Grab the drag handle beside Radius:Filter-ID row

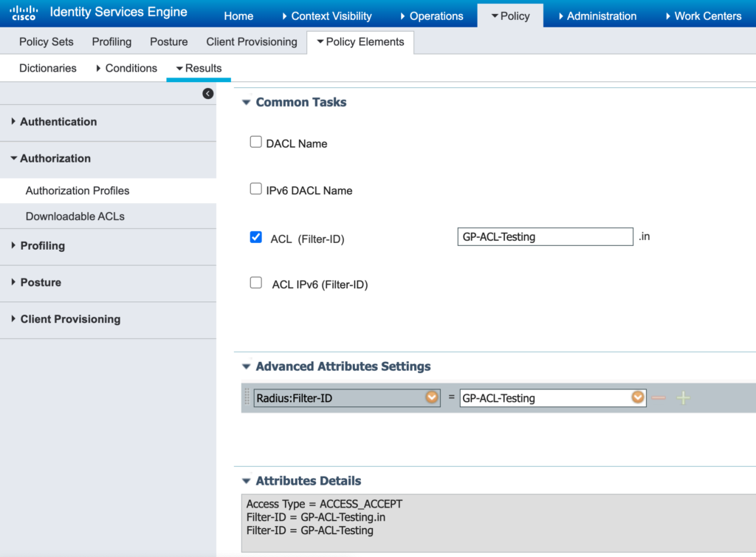click(247, 398)
